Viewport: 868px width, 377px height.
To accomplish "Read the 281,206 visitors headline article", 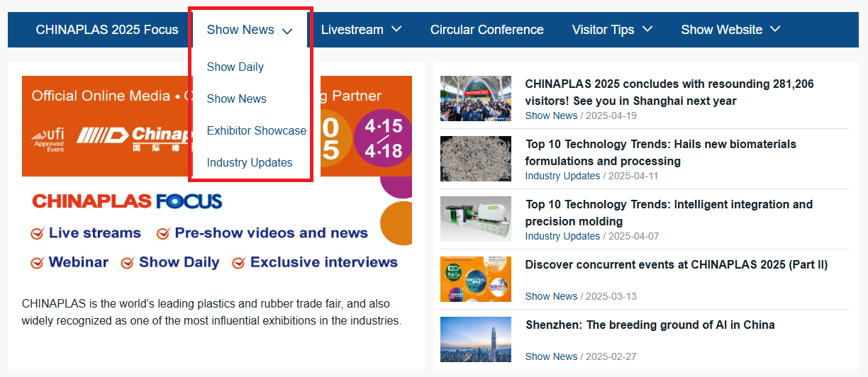I will pos(669,92).
